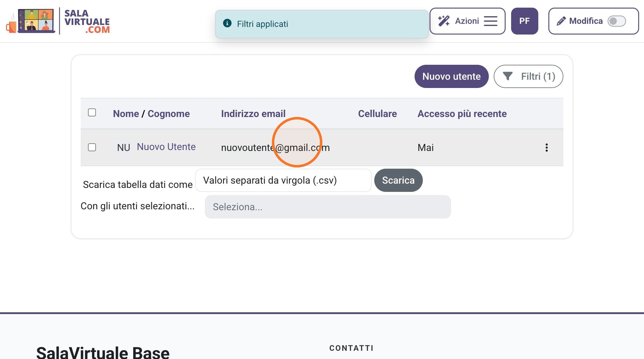Screen dimensions: 644x359
Task: Open the three-dot menu for Nuovo Utente
Action: 547,148
